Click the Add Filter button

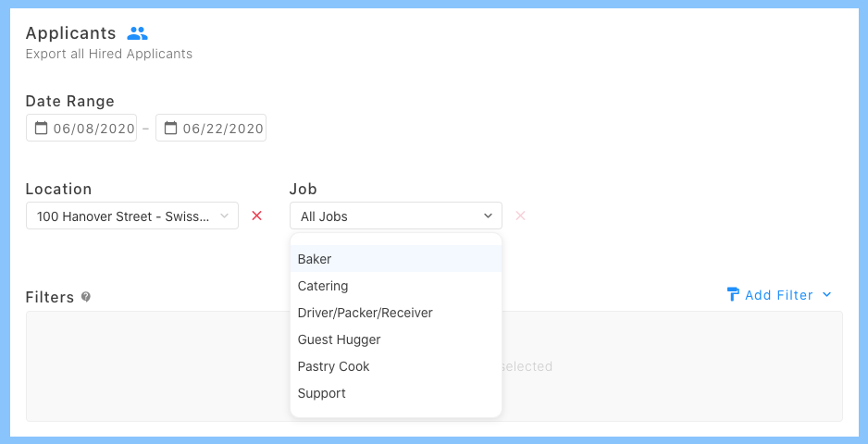tap(778, 295)
